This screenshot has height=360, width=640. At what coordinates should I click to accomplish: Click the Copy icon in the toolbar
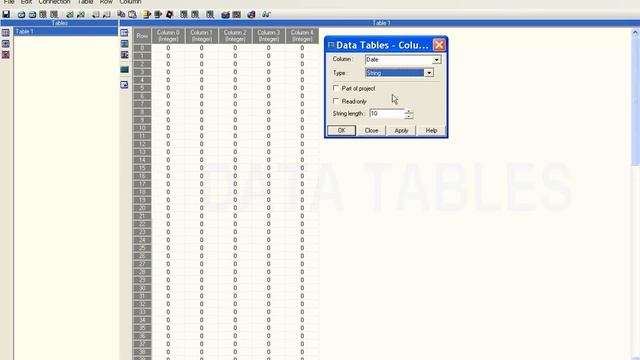click(x=121, y=15)
